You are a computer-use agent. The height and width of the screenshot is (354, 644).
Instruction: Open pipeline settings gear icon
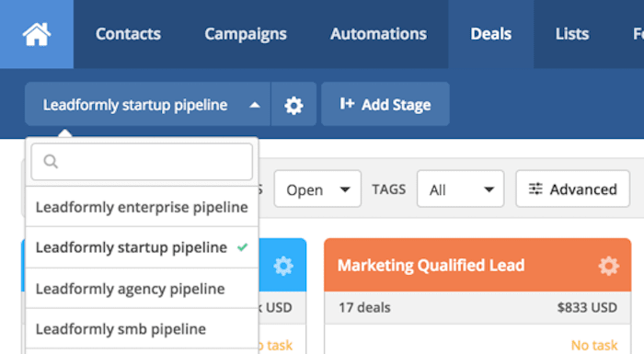click(x=293, y=105)
